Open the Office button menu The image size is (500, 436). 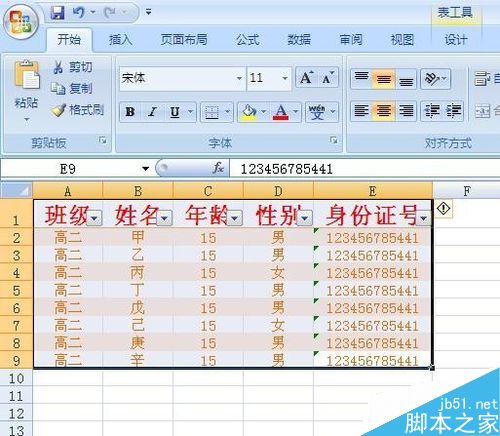[21, 22]
